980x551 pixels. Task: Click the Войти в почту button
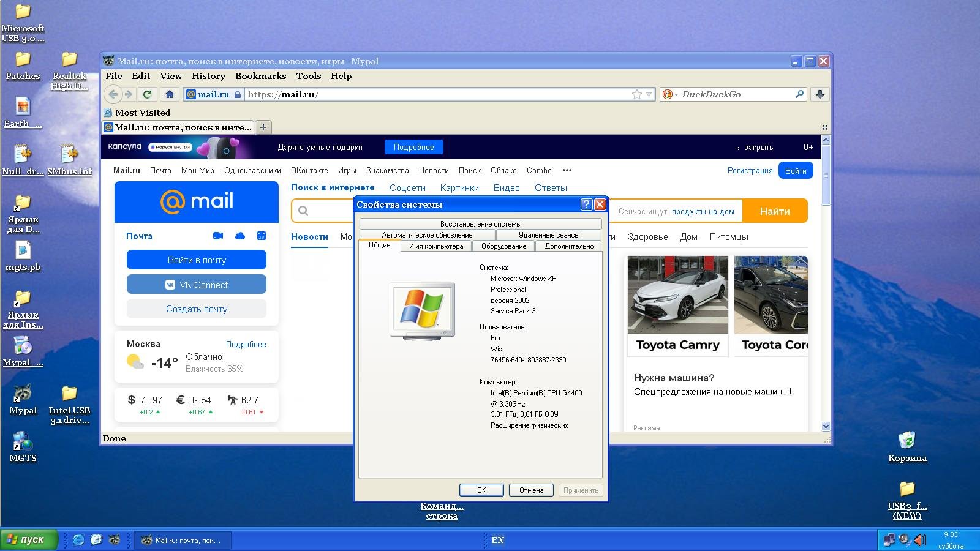tap(197, 260)
